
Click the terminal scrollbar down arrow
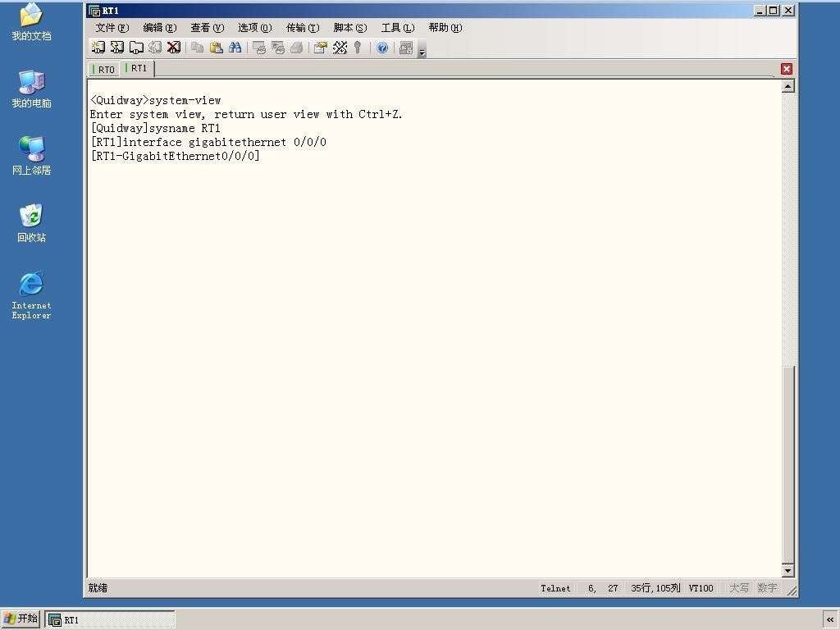[x=788, y=571]
